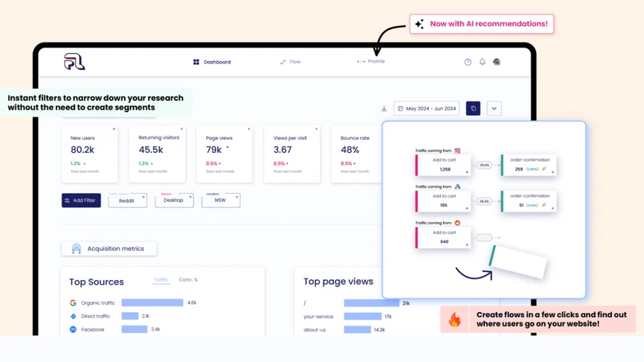Select the NSW location filter
This screenshot has height=362, width=644.
(221, 200)
